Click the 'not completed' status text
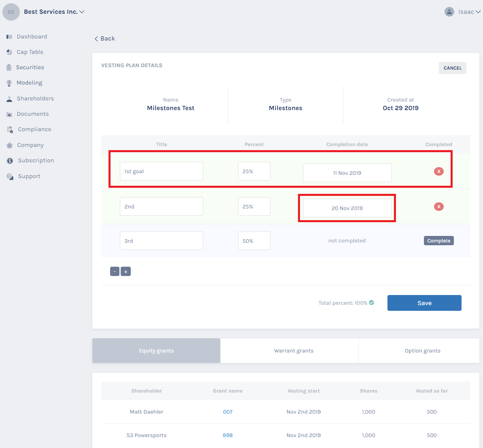The image size is (483, 448). tap(347, 240)
